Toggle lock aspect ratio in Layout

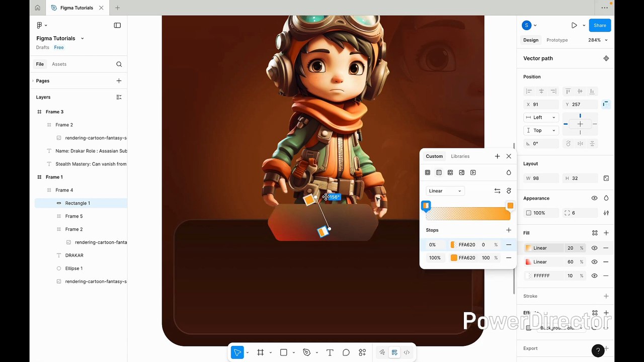[606, 178]
